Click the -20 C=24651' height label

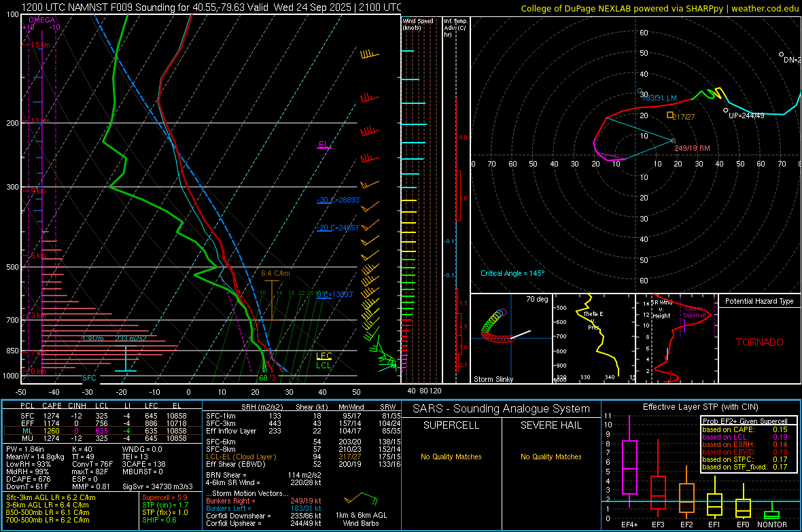click(x=338, y=227)
